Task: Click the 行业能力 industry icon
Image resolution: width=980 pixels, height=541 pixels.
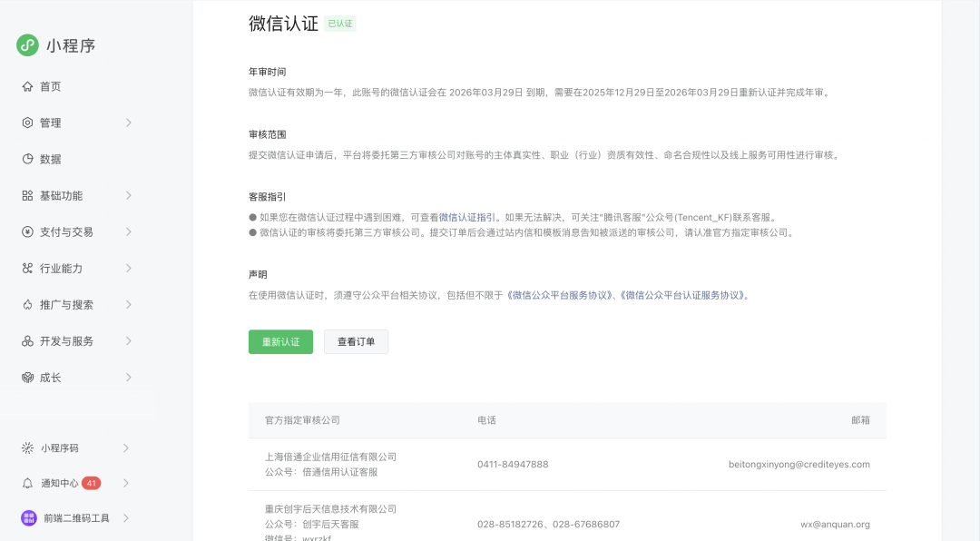Action: pyautogui.click(x=27, y=268)
